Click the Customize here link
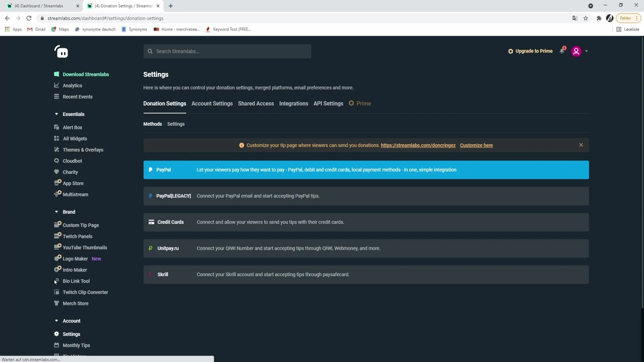The height and width of the screenshot is (362, 644). coord(476,145)
